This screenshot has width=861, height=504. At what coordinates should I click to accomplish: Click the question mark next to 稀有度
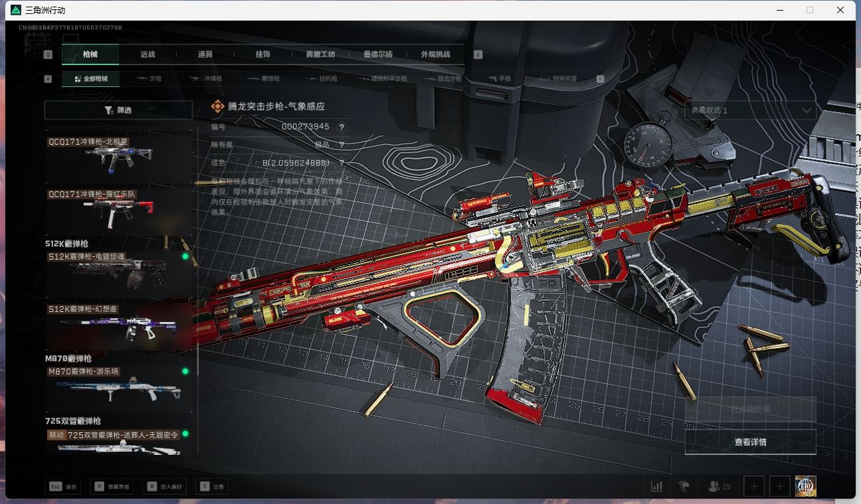(x=342, y=145)
